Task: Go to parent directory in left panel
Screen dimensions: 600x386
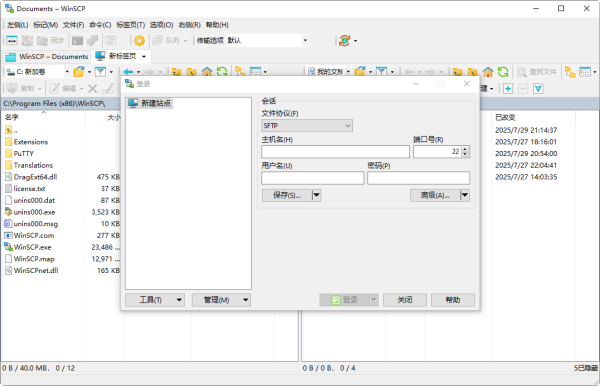Action: 176,72
